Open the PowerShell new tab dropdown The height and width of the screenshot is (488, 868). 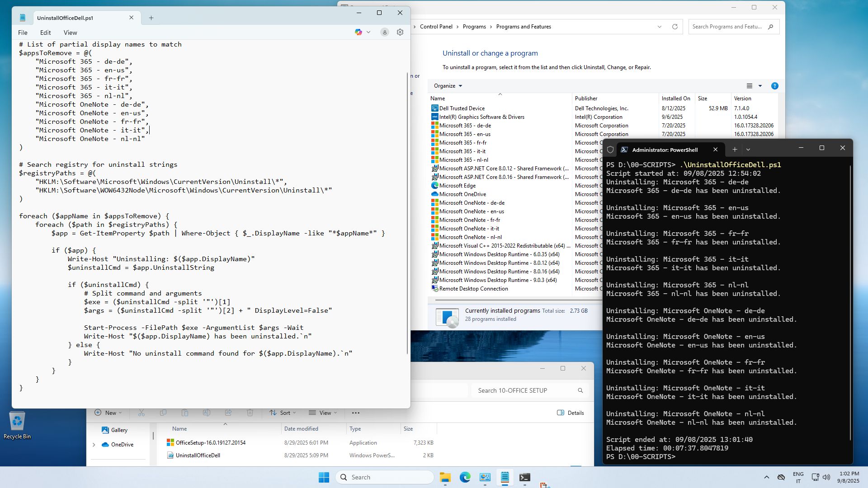[748, 149]
